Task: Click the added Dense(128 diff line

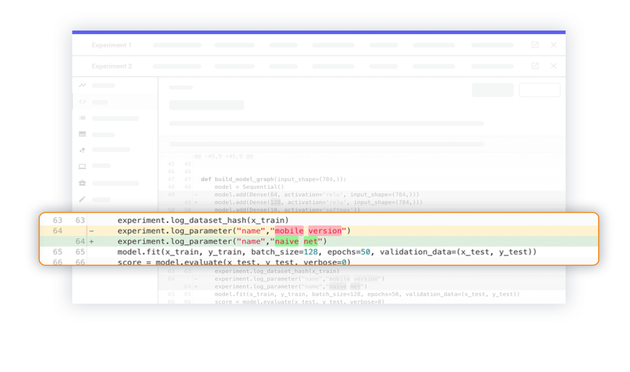Action: click(x=318, y=202)
